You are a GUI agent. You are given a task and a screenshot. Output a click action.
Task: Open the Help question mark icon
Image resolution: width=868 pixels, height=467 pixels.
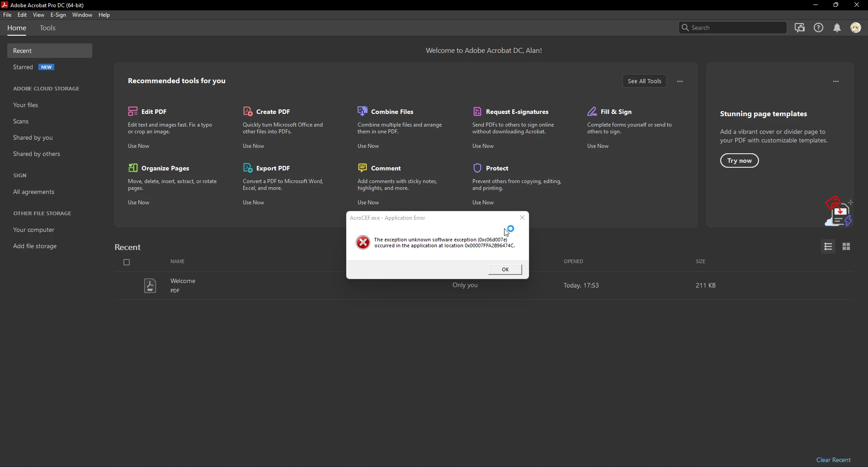pos(819,28)
